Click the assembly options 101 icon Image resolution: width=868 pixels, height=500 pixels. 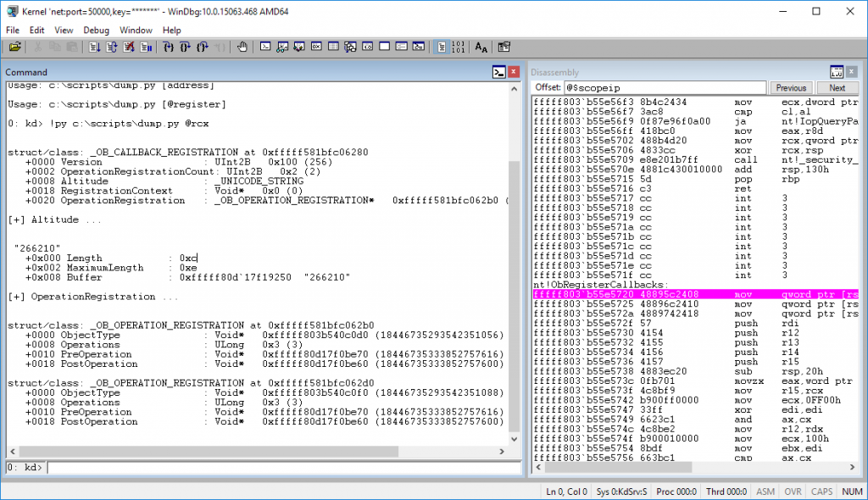point(460,48)
